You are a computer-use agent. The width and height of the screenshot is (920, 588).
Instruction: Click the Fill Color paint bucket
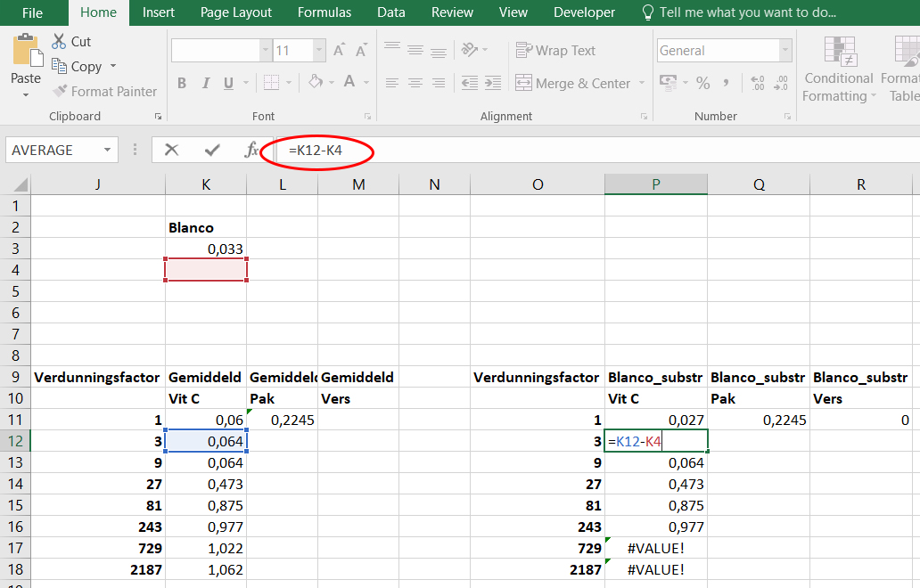(x=315, y=83)
